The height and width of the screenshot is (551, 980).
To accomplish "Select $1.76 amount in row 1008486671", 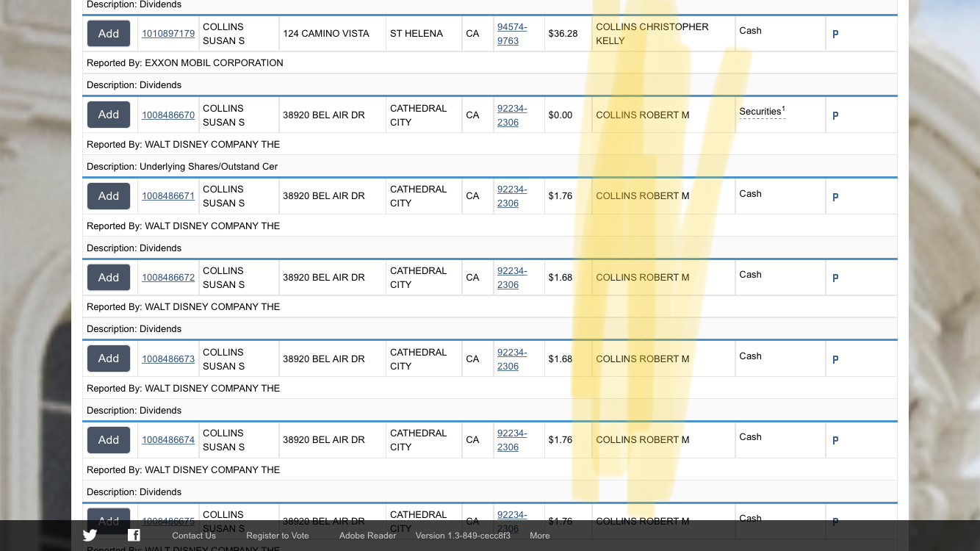I will (x=561, y=196).
